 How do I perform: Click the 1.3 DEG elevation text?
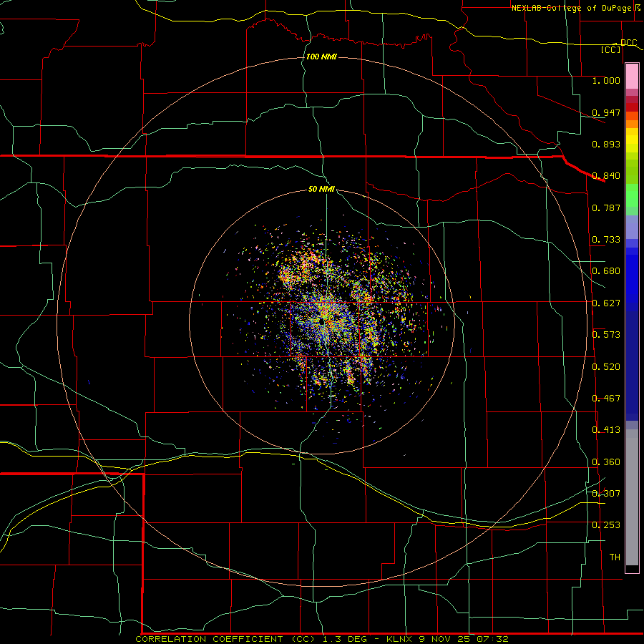[x=343, y=639]
